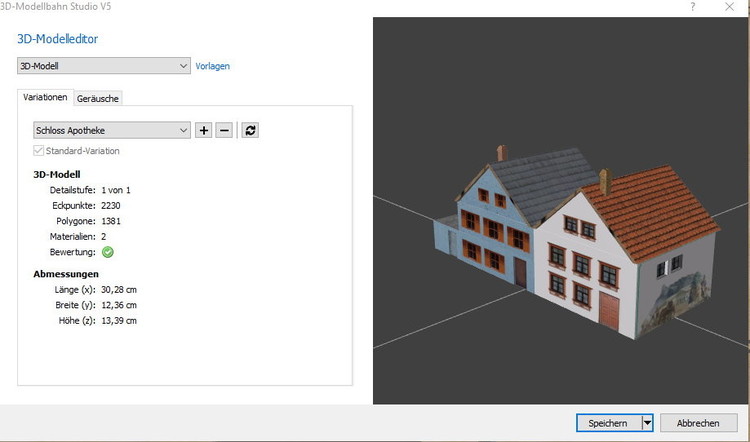750x442 pixels.
Task: Switch to the Geräusche tab
Action: [98, 99]
